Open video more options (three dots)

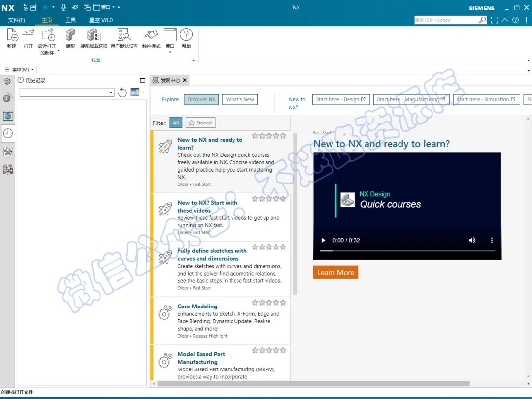492,240
